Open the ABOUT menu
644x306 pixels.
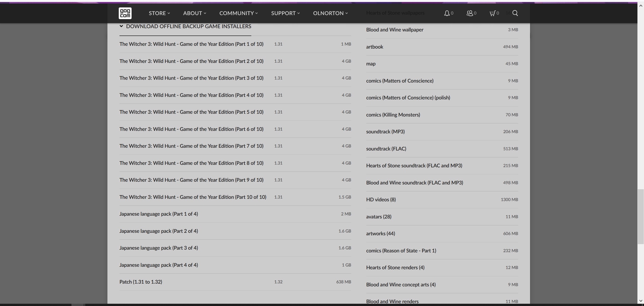coord(194,13)
